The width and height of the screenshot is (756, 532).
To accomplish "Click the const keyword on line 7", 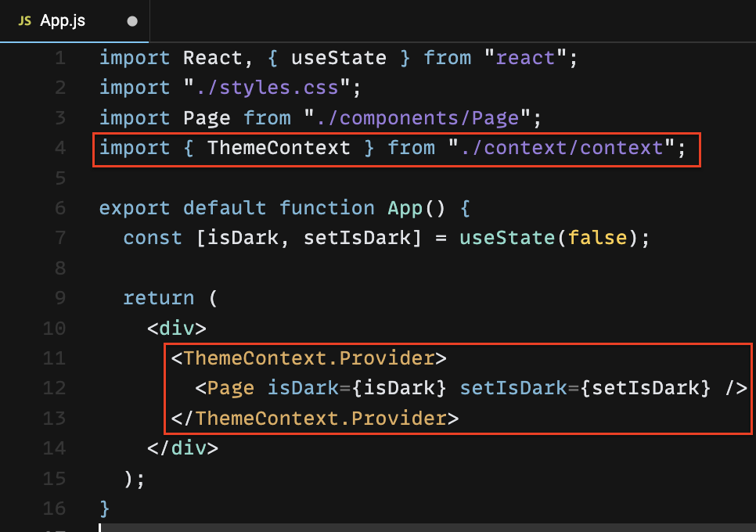I will pos(153,238).
